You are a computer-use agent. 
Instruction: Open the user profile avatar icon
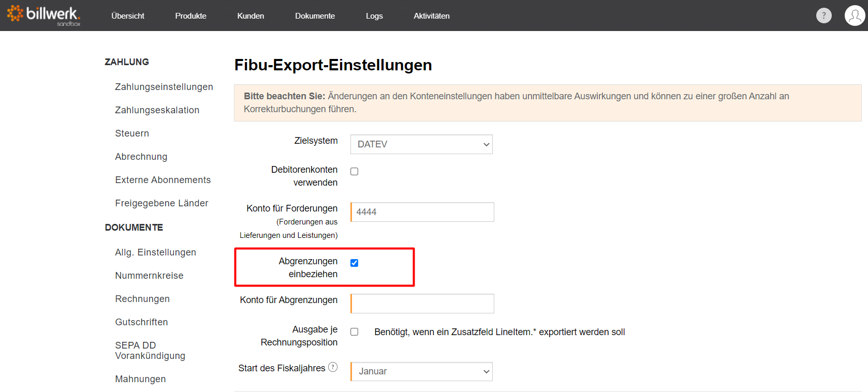855,16
